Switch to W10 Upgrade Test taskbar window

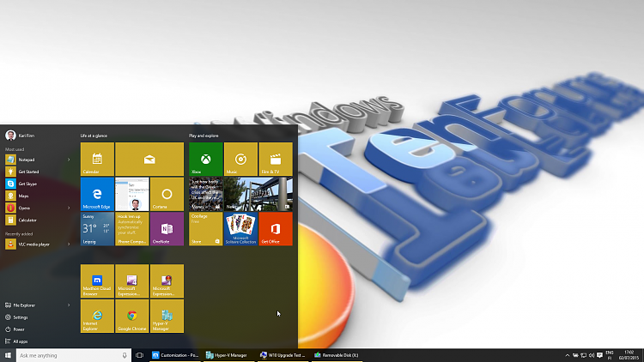coord(283,355)
